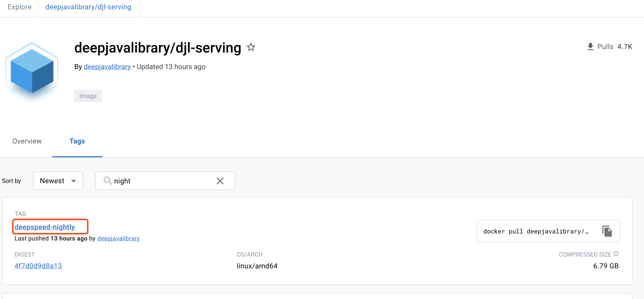Open the deepspeed-nightly tag link

click(x=45, y=227)
